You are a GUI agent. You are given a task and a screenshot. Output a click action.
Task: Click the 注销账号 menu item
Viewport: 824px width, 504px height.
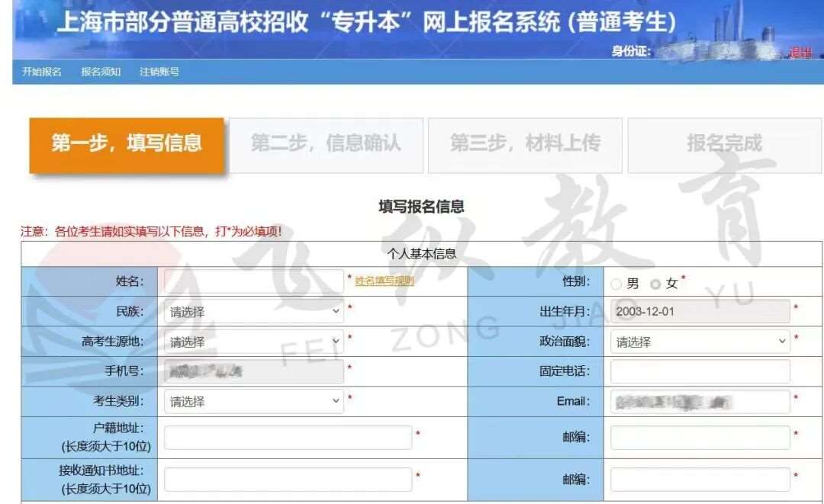click(x=159, y=72)
